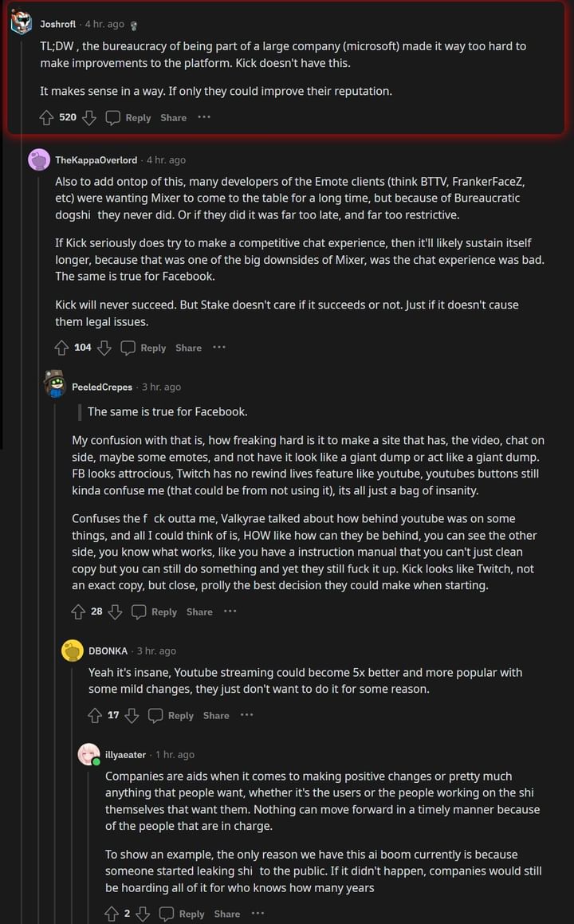The height and width of the screenshot is (924, 574).
Task: Downvote Joshrofl's comment
Action: [x=89, y=118]
